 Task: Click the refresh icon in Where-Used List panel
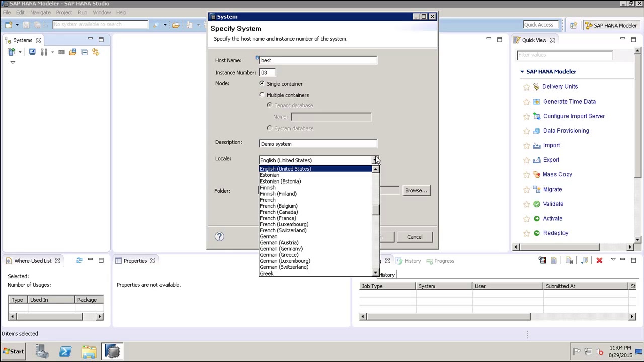tap(79, 260)
